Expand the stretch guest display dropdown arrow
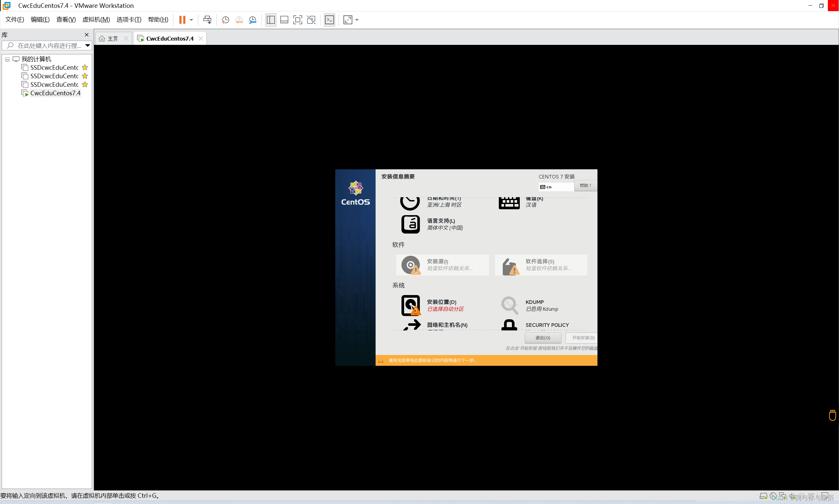Viewport: 839px width, 504px height. (357, 20)
